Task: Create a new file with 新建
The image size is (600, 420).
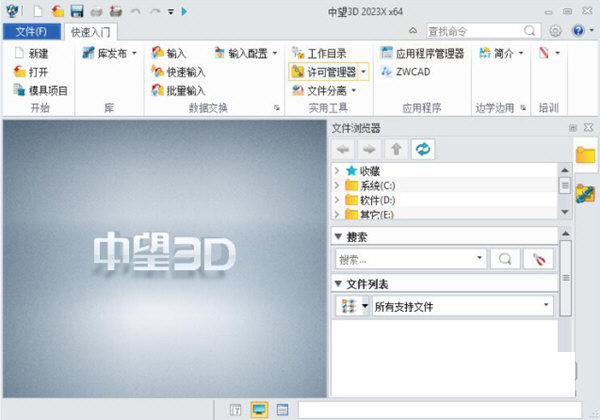Action: 31,53
